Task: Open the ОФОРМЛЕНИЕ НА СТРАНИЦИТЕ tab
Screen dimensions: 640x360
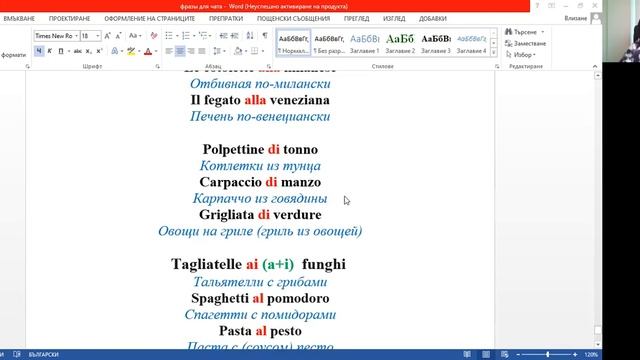Action: click(x=150, y=19)
